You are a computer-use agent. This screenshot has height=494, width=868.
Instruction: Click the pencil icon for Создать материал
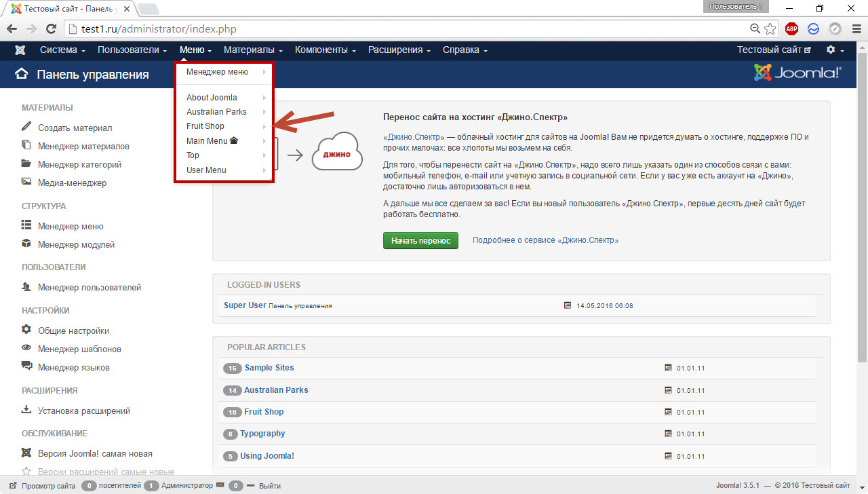click(26, 127)
